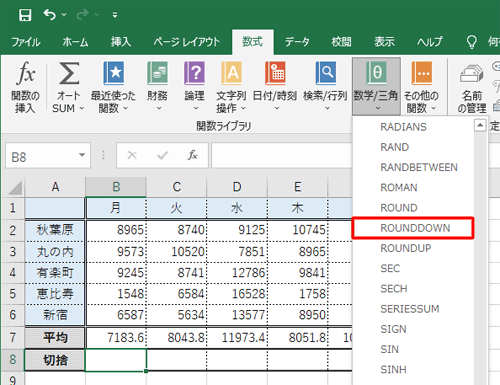Select cell B8 next to 切捨

[x=116, y=360]
